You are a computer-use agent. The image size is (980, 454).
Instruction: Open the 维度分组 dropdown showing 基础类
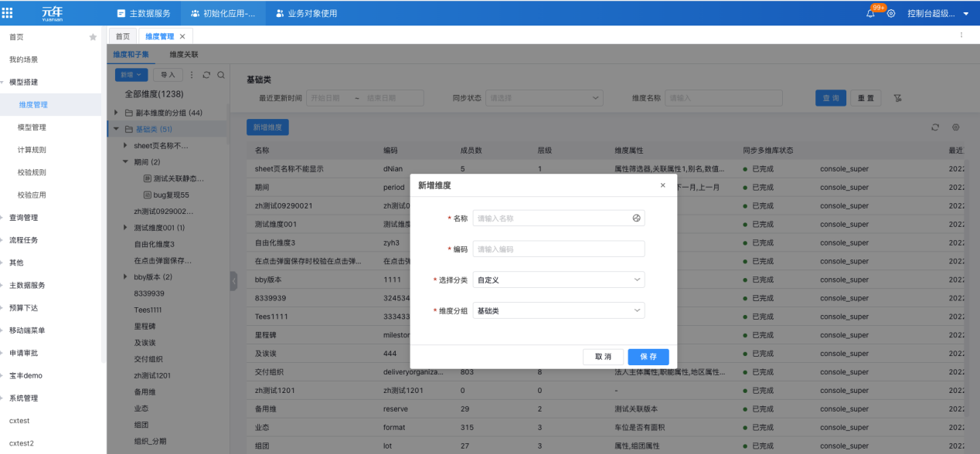click(558, 310)
